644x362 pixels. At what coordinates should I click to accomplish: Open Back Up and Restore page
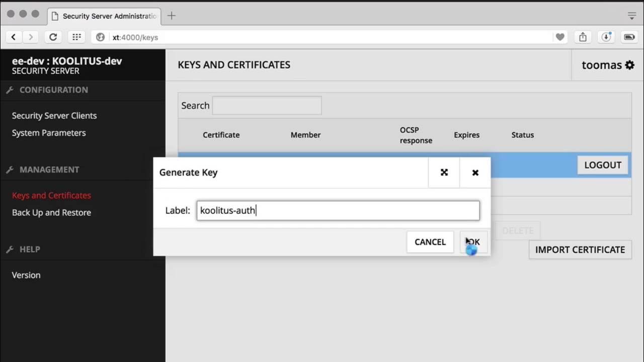click(x=51, y=213)
